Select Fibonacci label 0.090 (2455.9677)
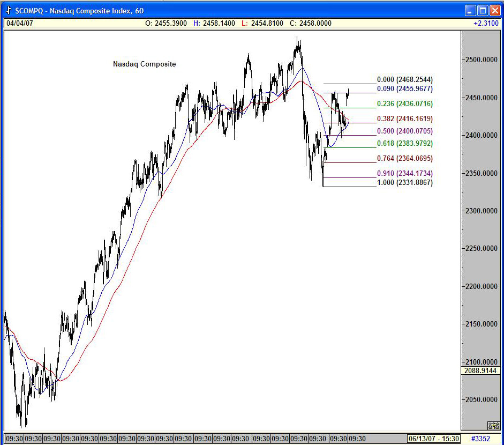Screen dimensions: 504x445 pos(405,88)
